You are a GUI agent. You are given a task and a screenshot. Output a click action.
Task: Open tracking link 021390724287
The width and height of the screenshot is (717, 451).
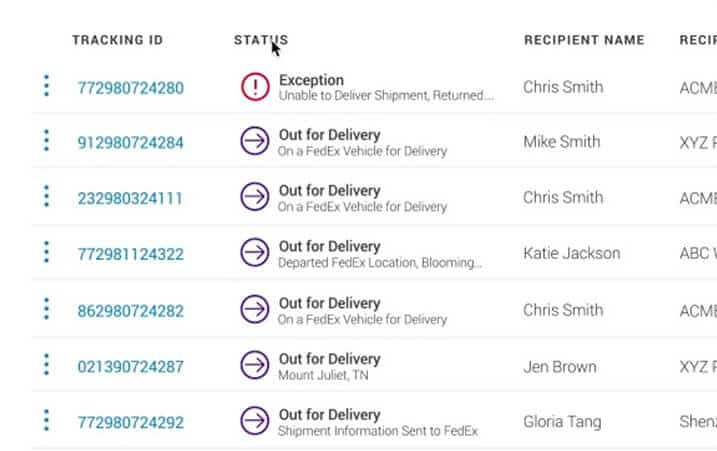pyautogui.click(x=130, y=367)
